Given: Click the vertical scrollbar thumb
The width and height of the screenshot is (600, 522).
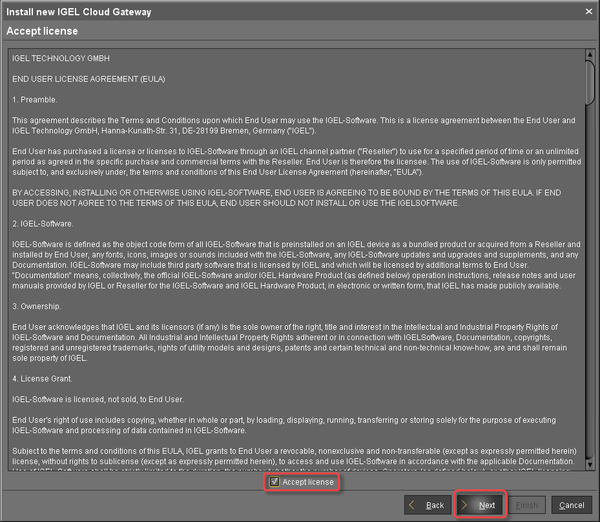Looking at the screenshot, I should (x=590, y=80).
